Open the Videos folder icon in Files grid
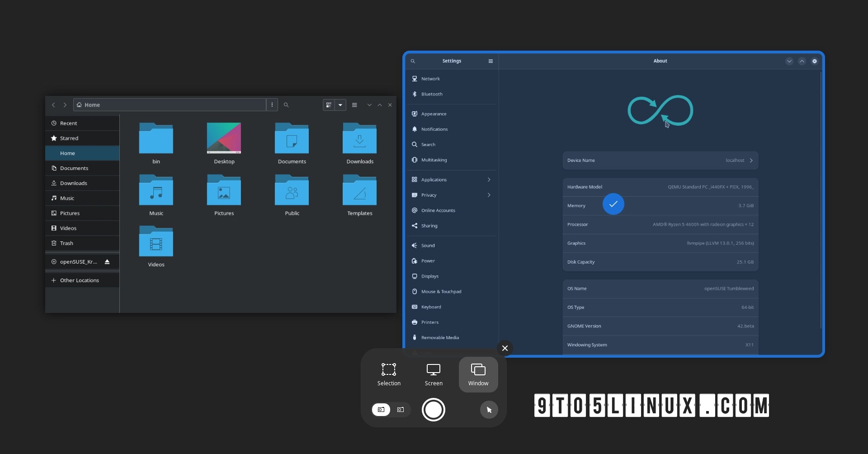 coord(156,241)
